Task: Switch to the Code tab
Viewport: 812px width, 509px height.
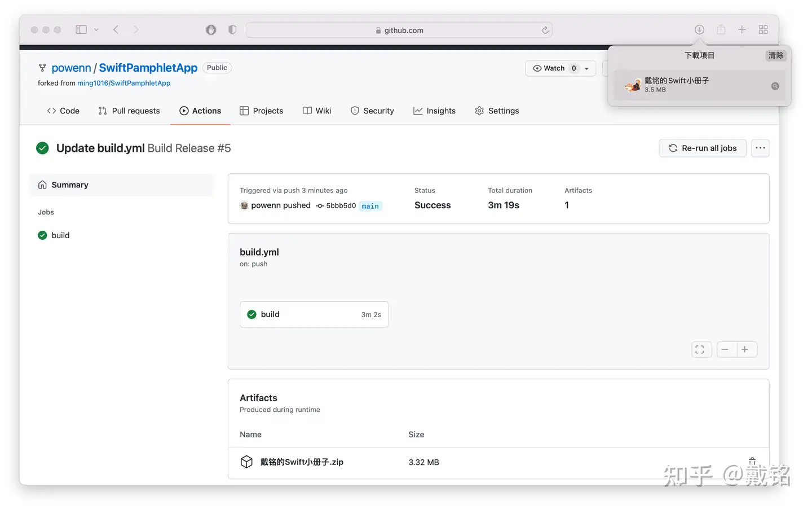Action: click(x=63, y=111)
